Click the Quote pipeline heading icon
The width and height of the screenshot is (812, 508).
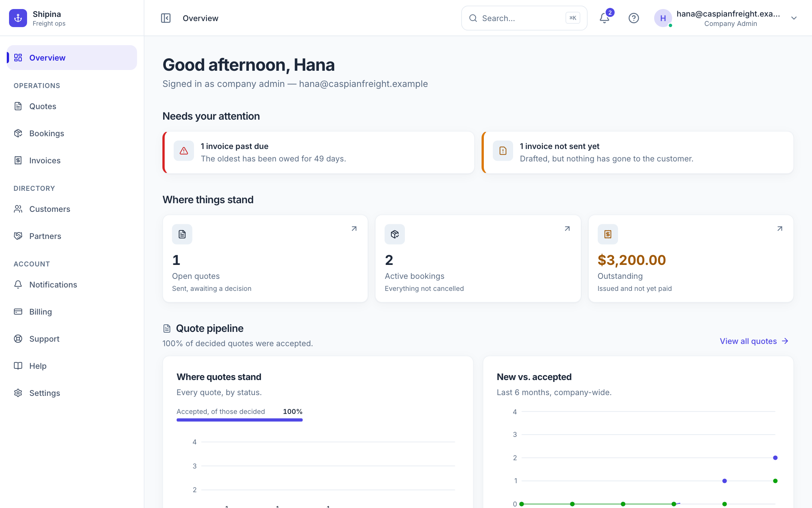(x=167, y=329)
